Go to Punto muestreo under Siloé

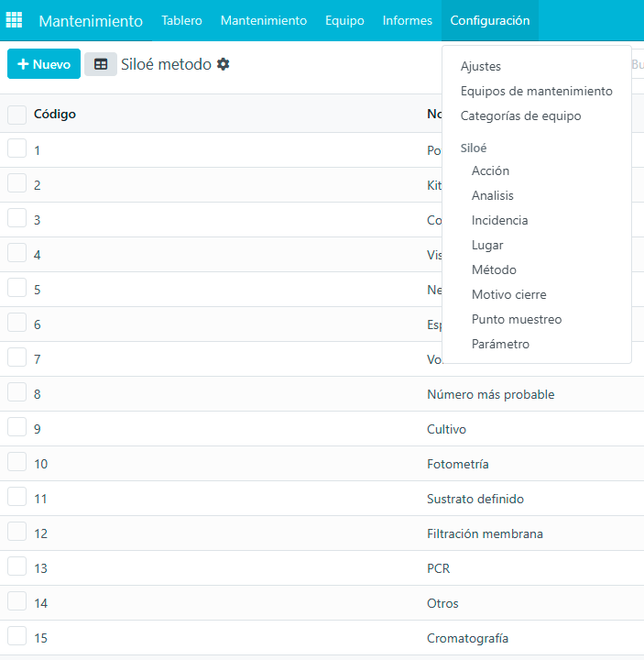516,319
